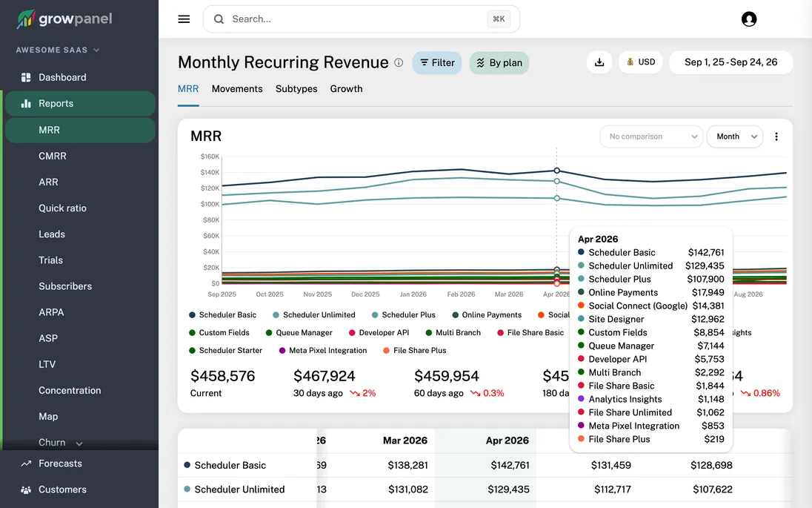812x508 pixels.
Task: Toggle Multi Branch series in legend
Action: 453,332
